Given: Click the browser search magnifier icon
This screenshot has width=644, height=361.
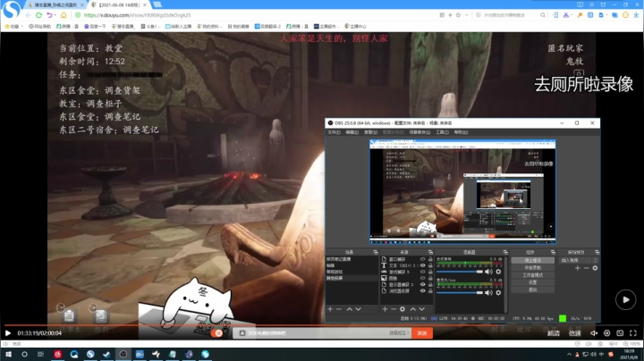Looking at the screenshot, I should click(x=543, y=15).
